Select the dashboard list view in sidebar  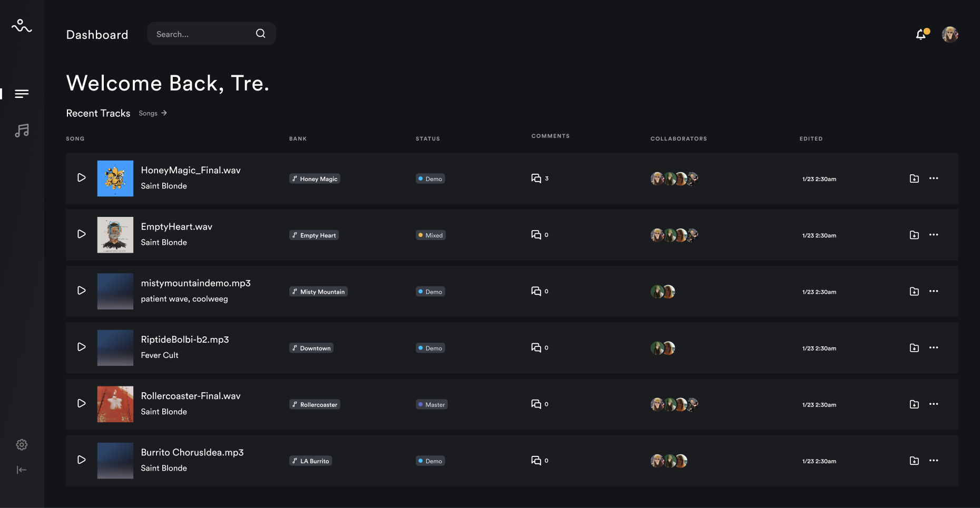pyautogui.click(x=22, y=94)
